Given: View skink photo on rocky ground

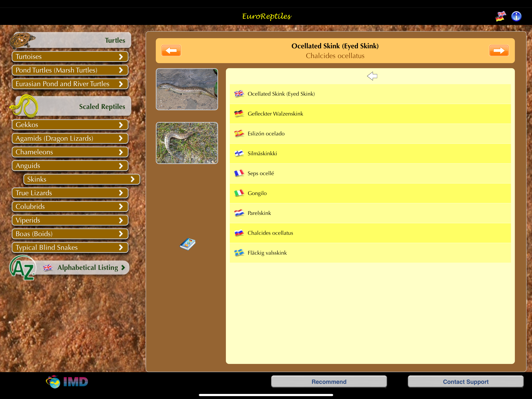Looking at the screenshot, I should (187, 89).
